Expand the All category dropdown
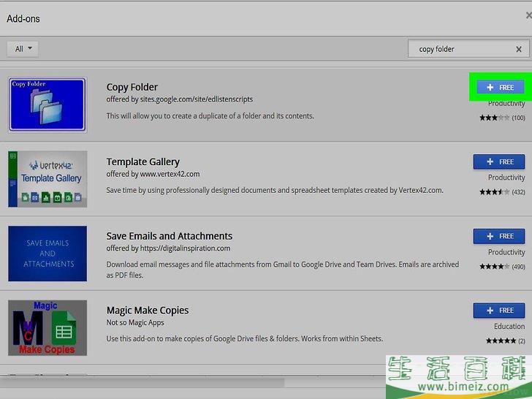This screenshot has width=532, height=399. [x=23, y=49]
